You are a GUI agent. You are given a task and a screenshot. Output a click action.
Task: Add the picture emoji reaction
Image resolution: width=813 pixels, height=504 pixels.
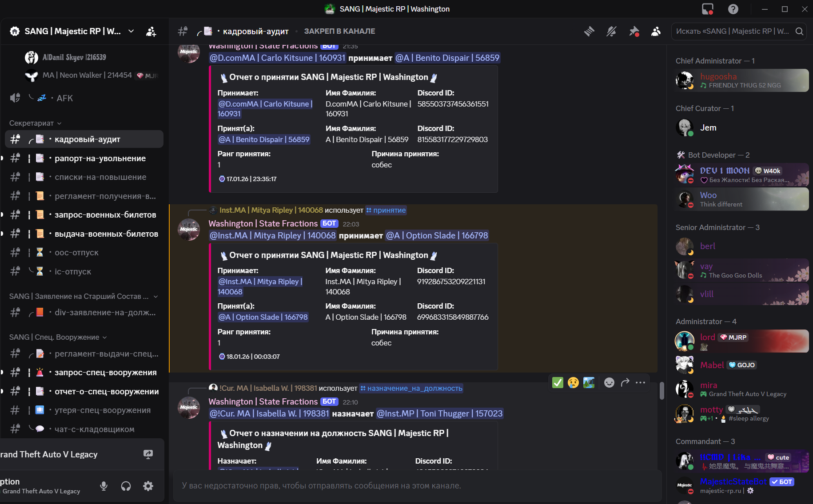589,382
